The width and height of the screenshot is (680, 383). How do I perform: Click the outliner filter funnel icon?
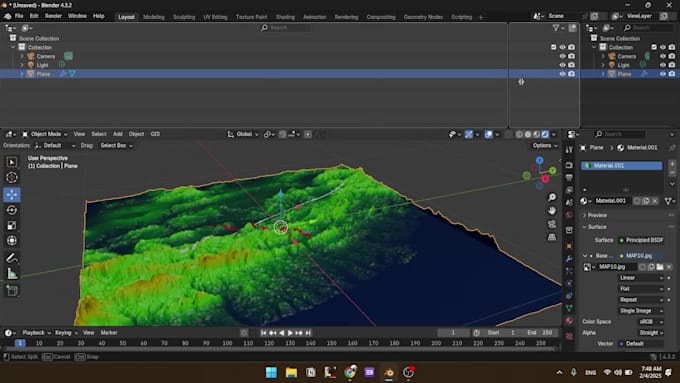click(556, 28)
